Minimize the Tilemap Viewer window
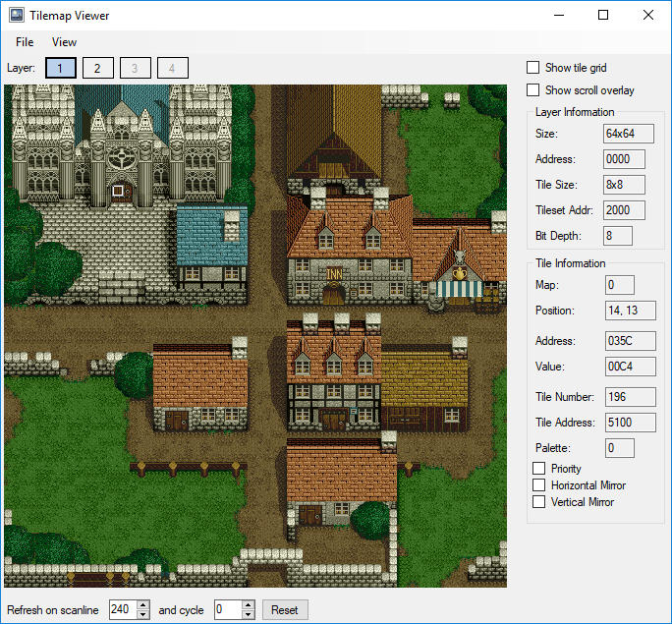Image resolution: width=672 pixels, height=624 pixels. pyautogui.click(x=559, y=15)
